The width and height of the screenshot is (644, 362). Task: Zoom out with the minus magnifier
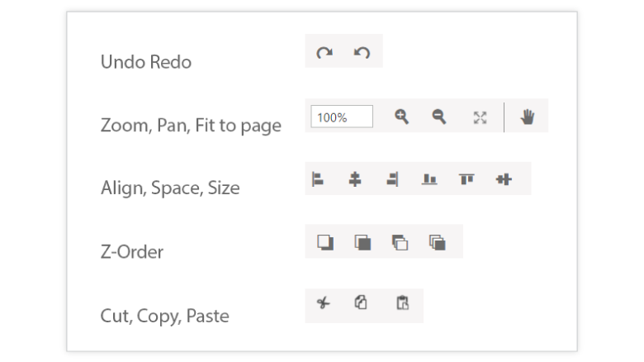[439, 117]
